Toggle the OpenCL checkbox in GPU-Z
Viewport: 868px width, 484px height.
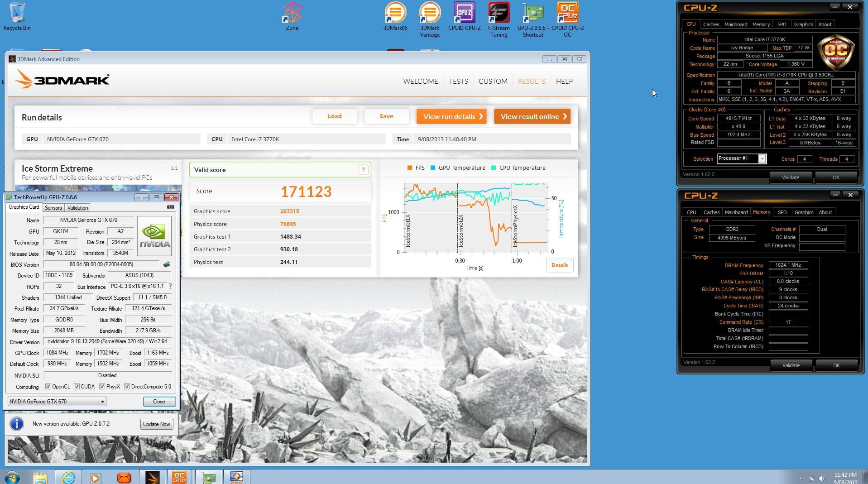[48, 387]
